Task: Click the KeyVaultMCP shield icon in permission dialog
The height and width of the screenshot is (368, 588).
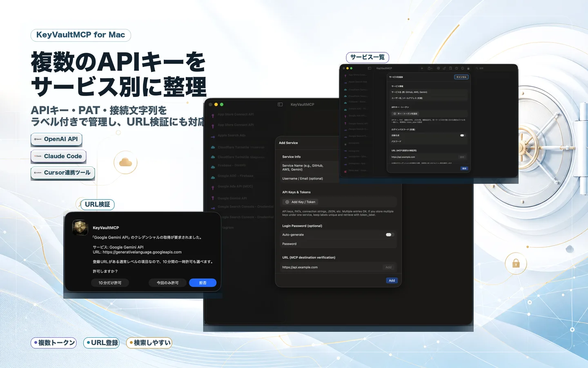Action: click(x=80, y=228)
